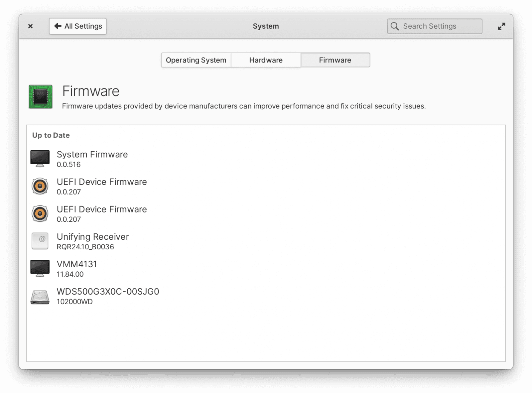Click the fullscreen expand icon
Screen dimensions: 532x393
[502, 26]
